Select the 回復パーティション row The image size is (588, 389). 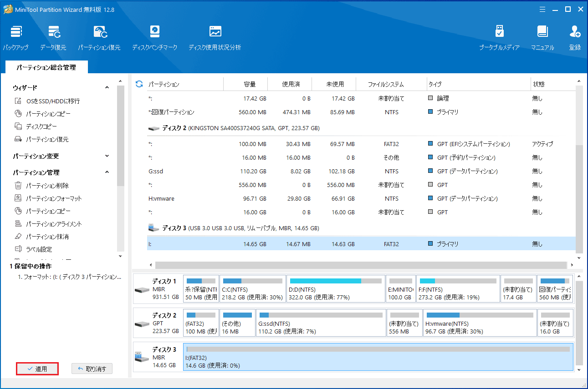click(361, 112)
